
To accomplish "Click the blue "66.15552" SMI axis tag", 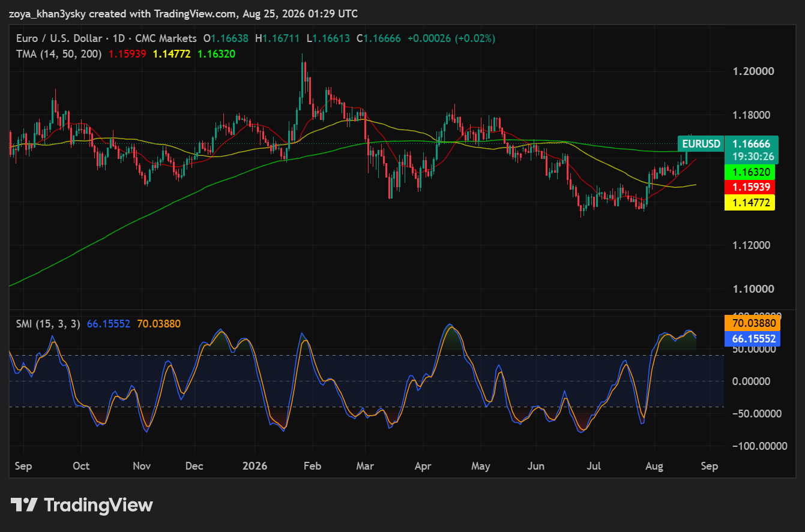I will point(753,339).
